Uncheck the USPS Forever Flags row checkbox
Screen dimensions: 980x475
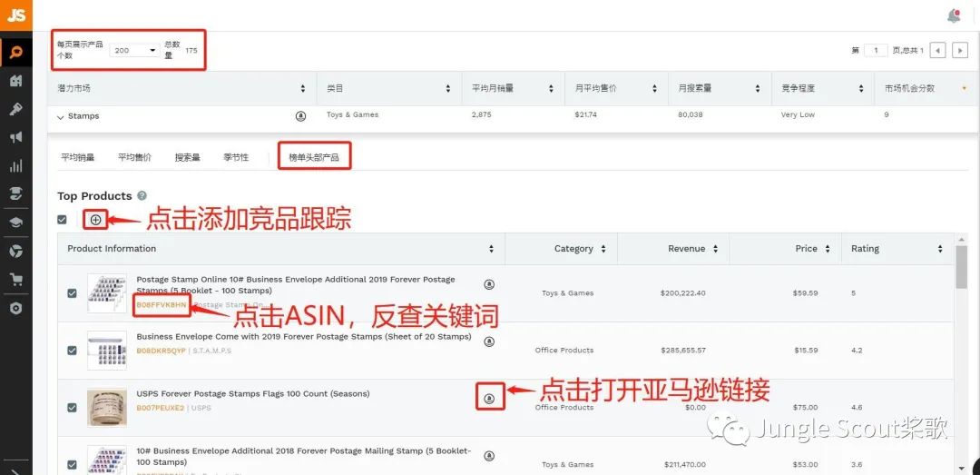coord(72,408)
